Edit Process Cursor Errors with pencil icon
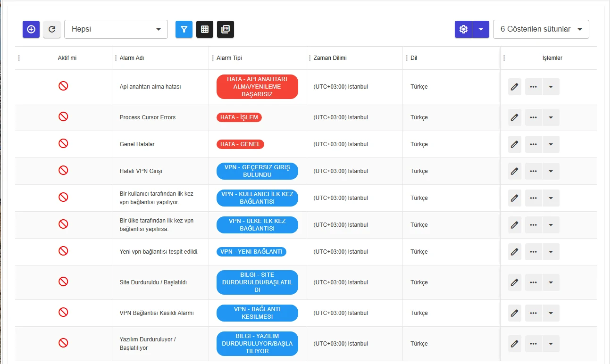Viewport: 611px width, 364px height. pyautogui.click(x=515, y=117)
